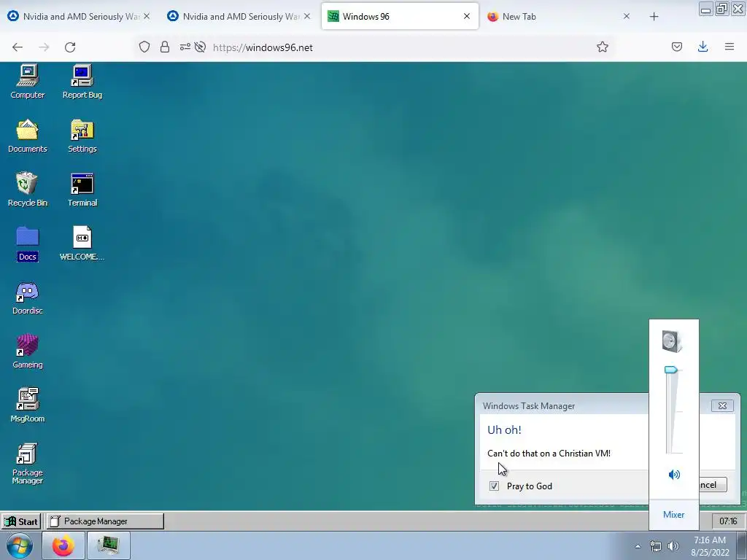This screenshot has width=747, height=560.
Task: Go back with the browser back arrow
Action: 18,47
